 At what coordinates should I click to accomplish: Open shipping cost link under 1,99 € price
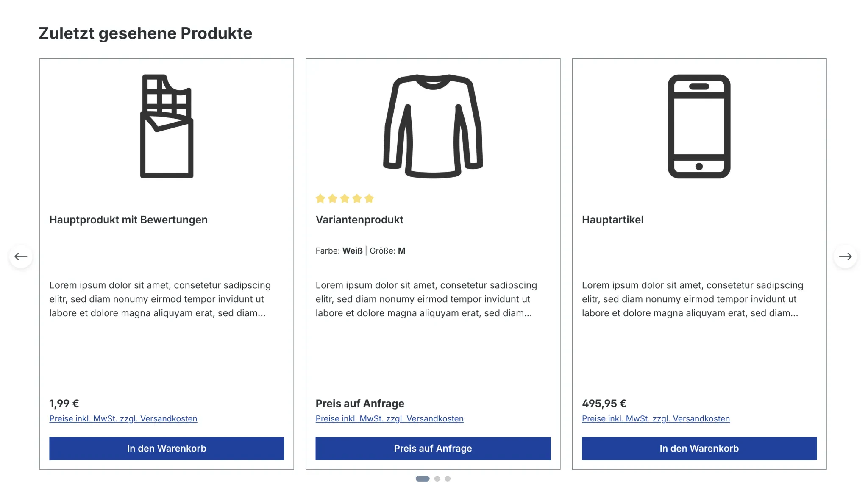[x=123, y=419]
